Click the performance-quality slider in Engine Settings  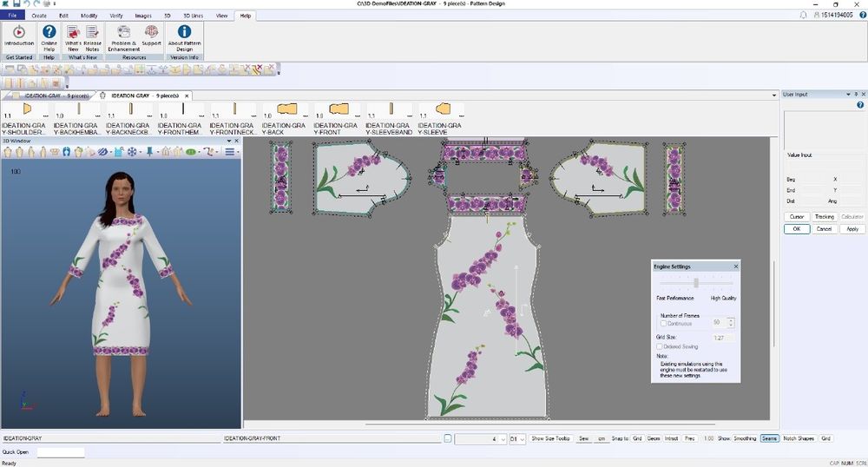(695, 283)
